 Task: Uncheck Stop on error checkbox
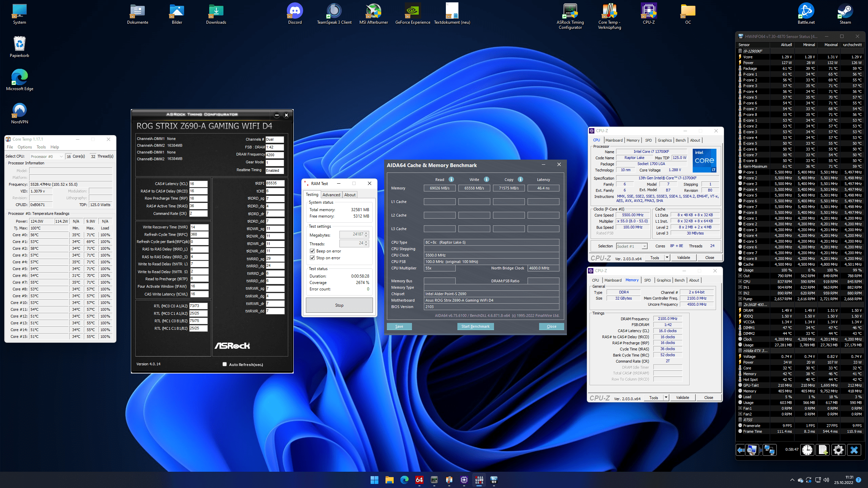(312, 258)
